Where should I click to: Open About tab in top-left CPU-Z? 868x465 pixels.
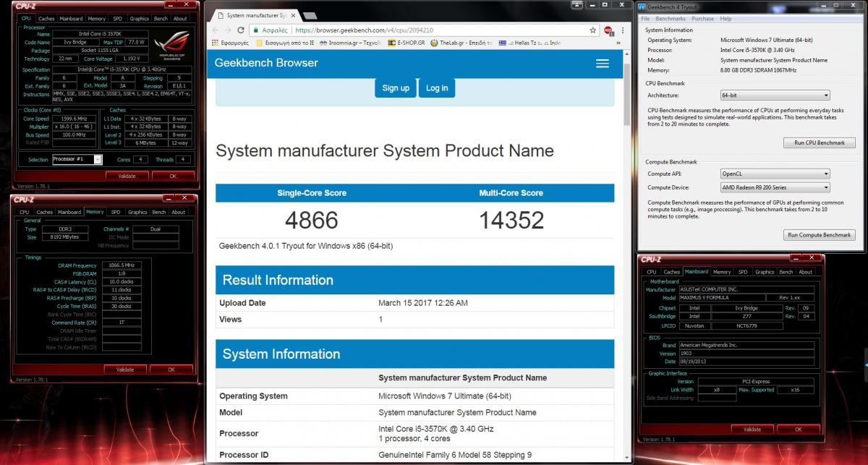(180, 19)
